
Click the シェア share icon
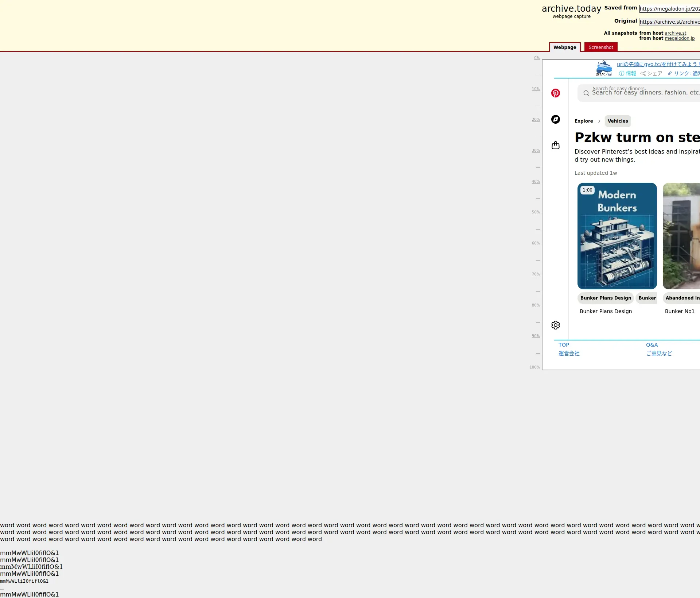(643, 73)
